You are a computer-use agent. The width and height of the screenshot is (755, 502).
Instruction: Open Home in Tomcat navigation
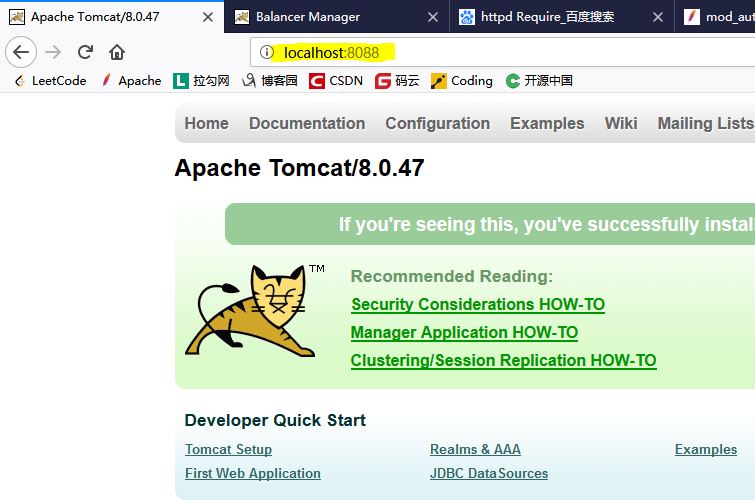(x=207, y=123)
